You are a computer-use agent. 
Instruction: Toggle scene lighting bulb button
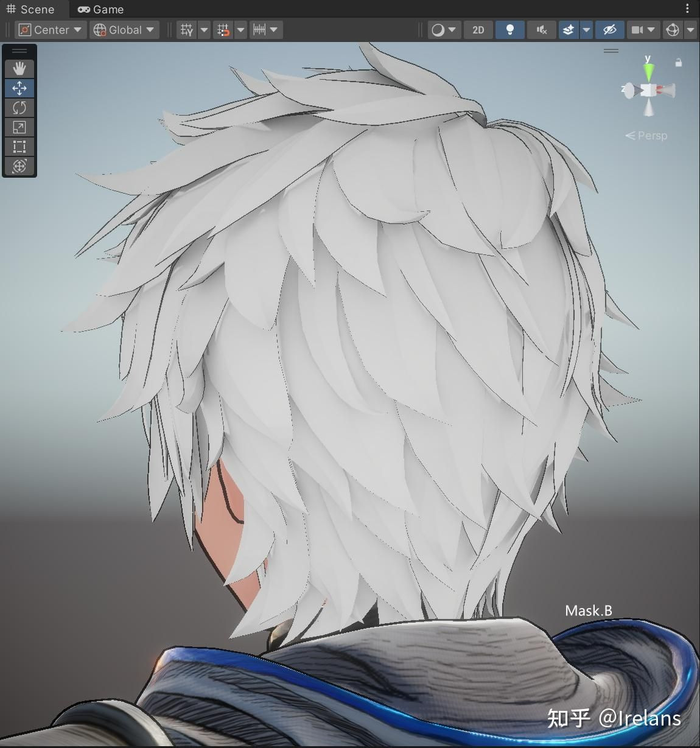(510, 30)
